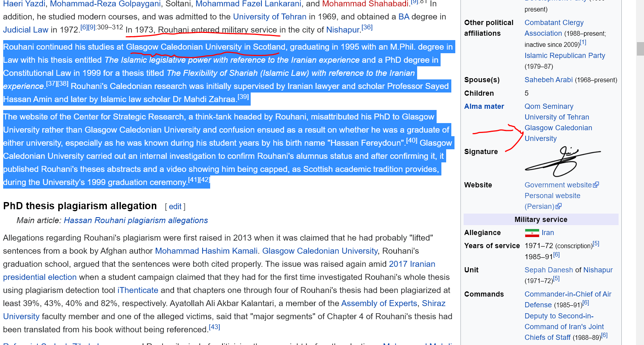The height and width of the screenshot is (345, 644).
Task: Follow the Glasgow Caledonian University link in the infobox
Action: pyautogui.click(x=558, y=133)
